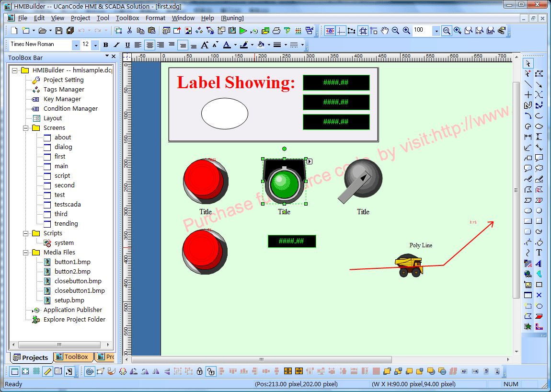Viewport: 551px width, 392px height.
Task: Click the green push button on canvas
Action: (284, 183)
